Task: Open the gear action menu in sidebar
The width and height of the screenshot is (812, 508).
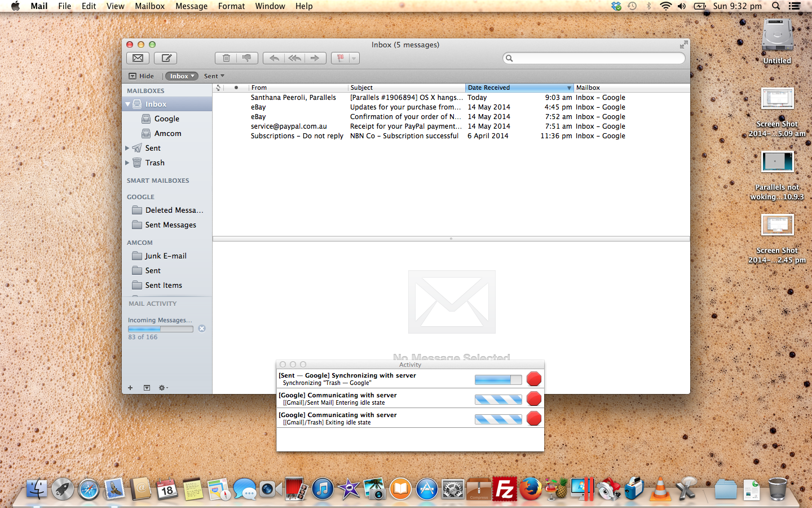Action: tap(164, 388)
